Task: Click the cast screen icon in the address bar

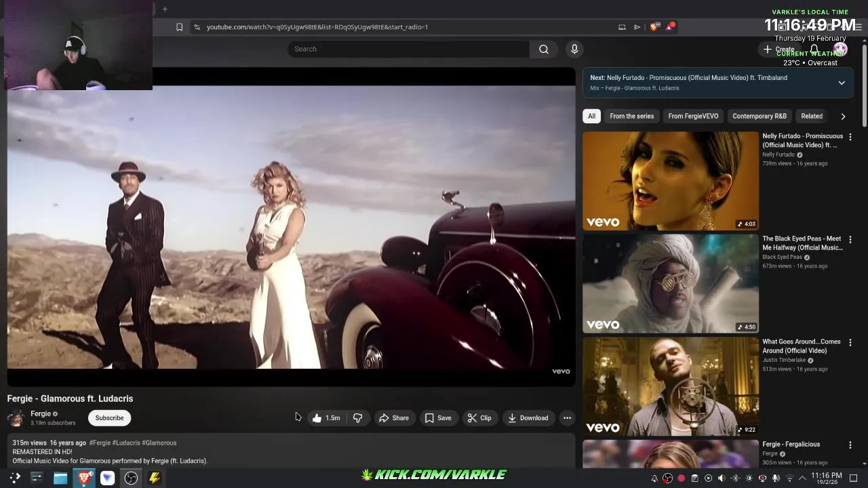Action: (x=622, y=27)
